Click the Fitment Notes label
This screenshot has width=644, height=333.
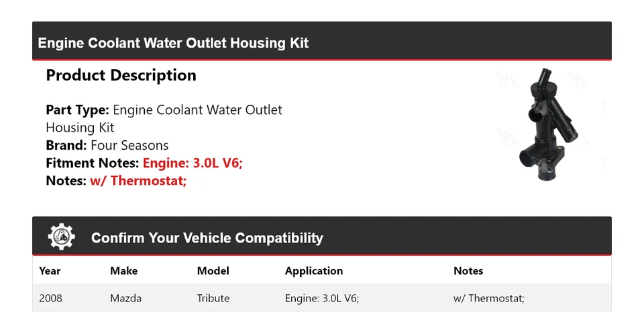(x=93, y=162)
